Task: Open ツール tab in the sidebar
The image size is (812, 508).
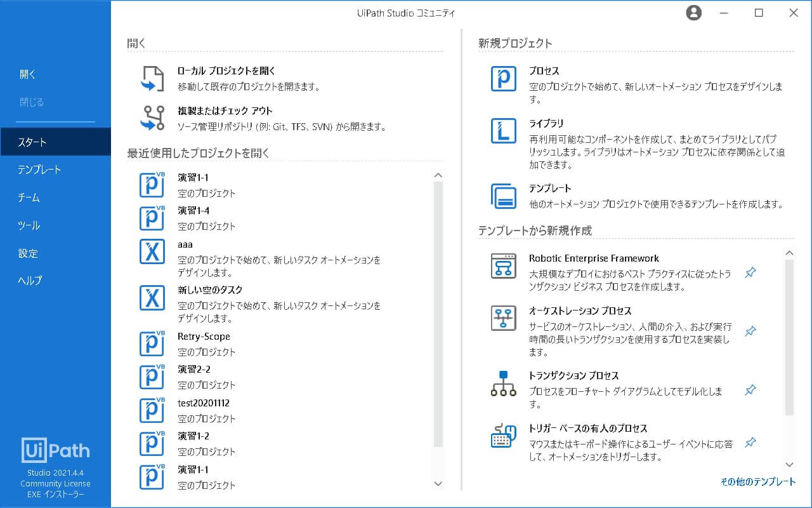Action: point(55,225)
